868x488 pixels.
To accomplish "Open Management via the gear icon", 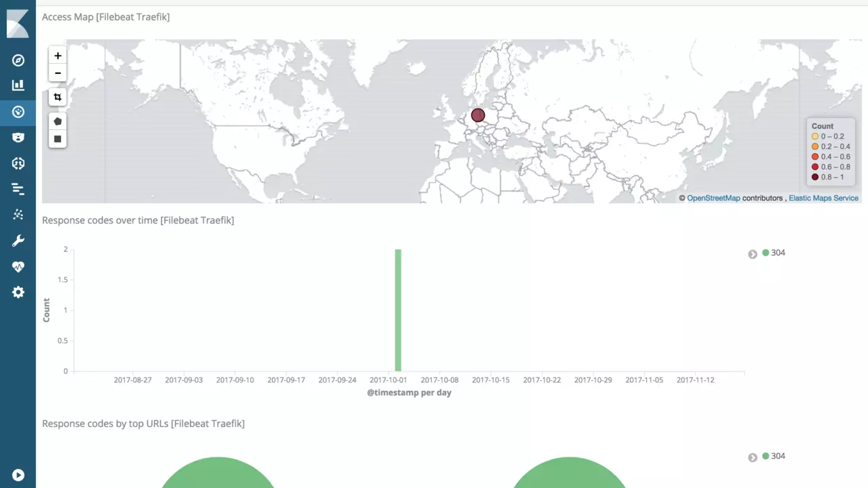I will (18, 292).
